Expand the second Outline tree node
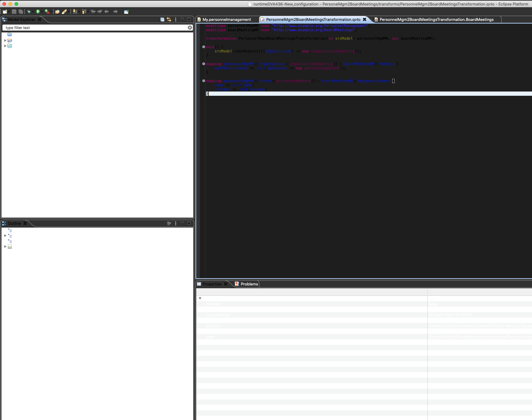The height and width of the screenshot is (420, 532). 5,235
